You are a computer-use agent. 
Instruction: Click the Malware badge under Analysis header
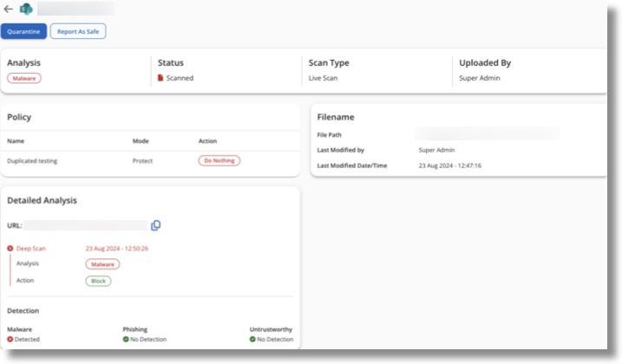coord(24,78)
